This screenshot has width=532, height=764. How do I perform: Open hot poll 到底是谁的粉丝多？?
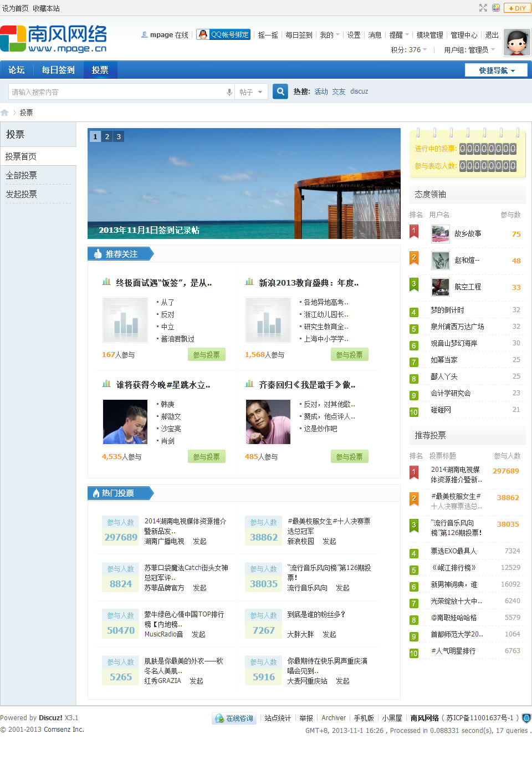tap(316, 614)
